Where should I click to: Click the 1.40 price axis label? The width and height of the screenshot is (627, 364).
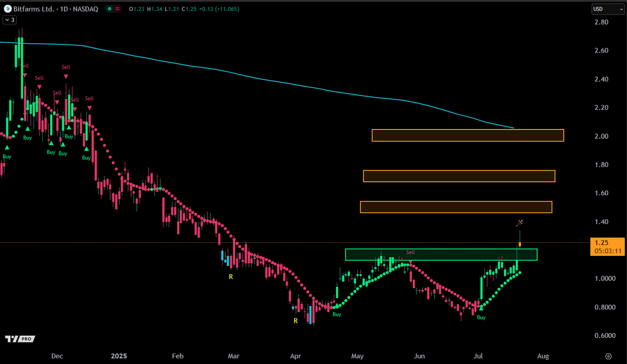point(600,221)
